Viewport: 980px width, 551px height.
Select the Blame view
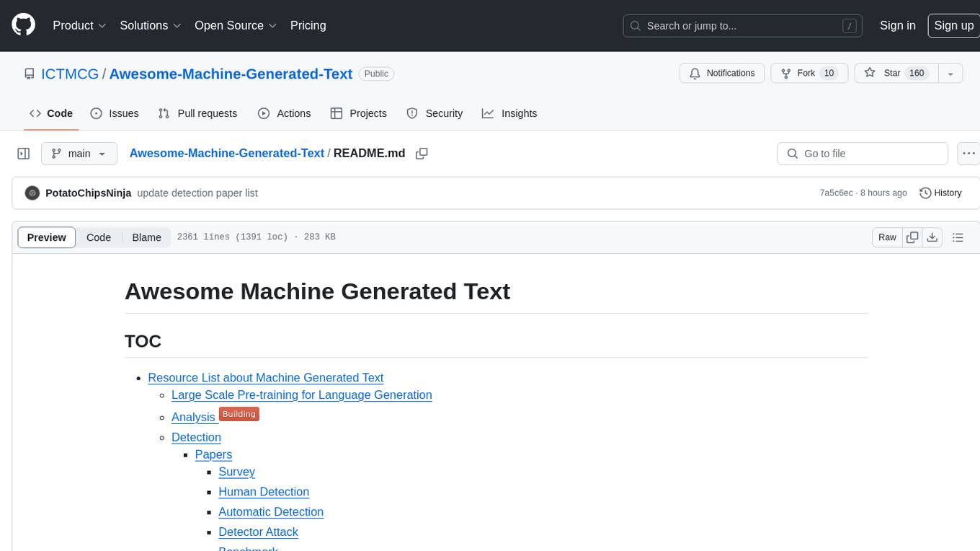[146, 237]
